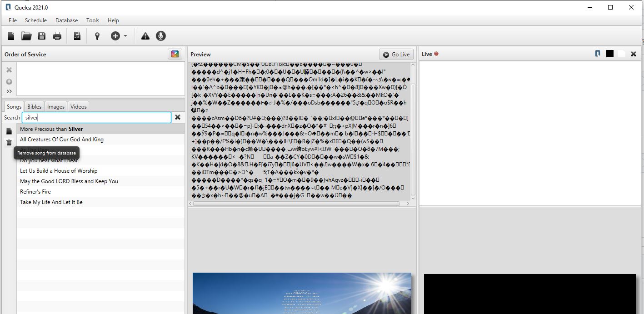Open the schedule theme color picker
Screen dimensions: 644x314
coord(175,54)
